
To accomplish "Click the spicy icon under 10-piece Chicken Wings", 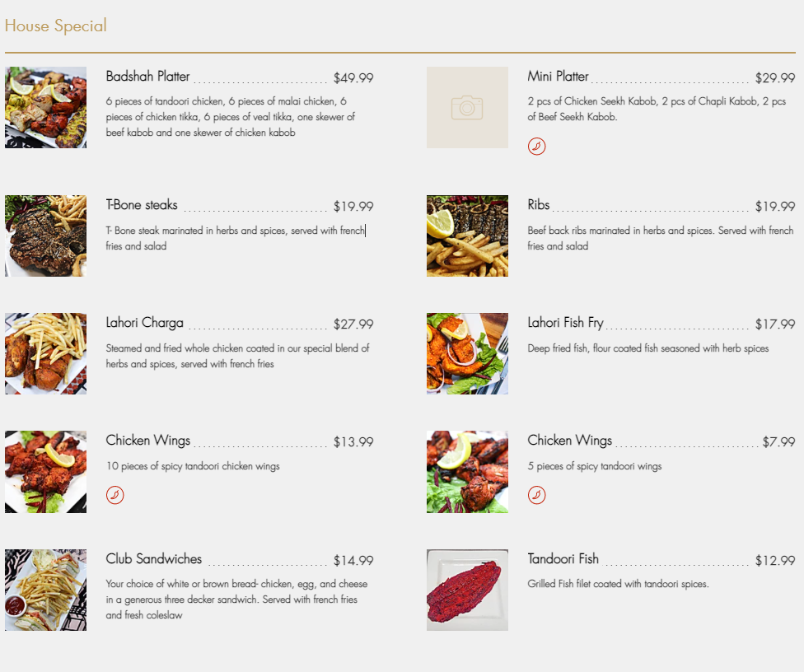I will [x=115, y=495].
